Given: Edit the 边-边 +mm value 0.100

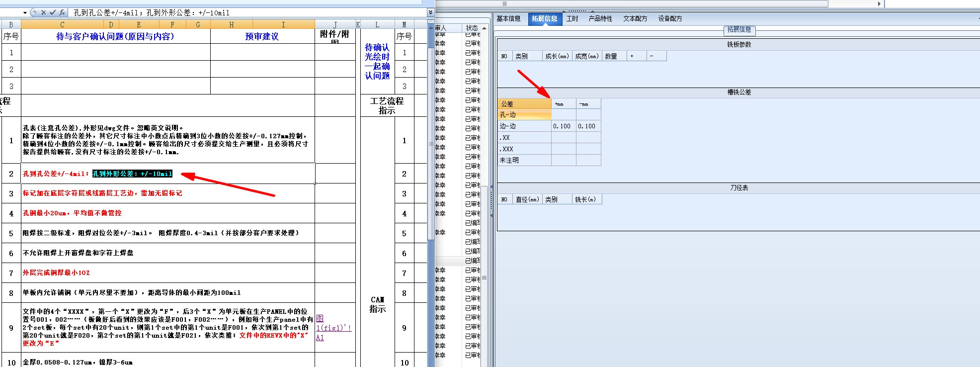Looking at the screenshot, I should coord(564,126).
